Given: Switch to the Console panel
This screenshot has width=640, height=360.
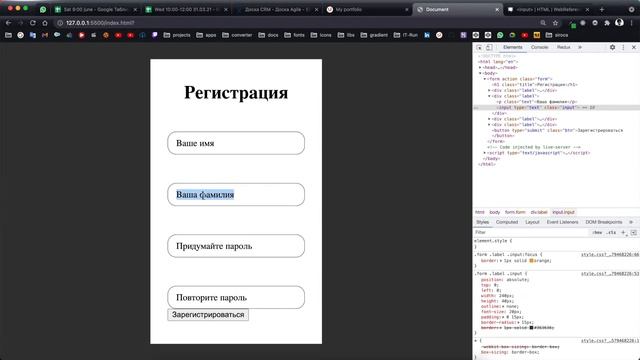Looking at the screenshot, I should [540, 47].
